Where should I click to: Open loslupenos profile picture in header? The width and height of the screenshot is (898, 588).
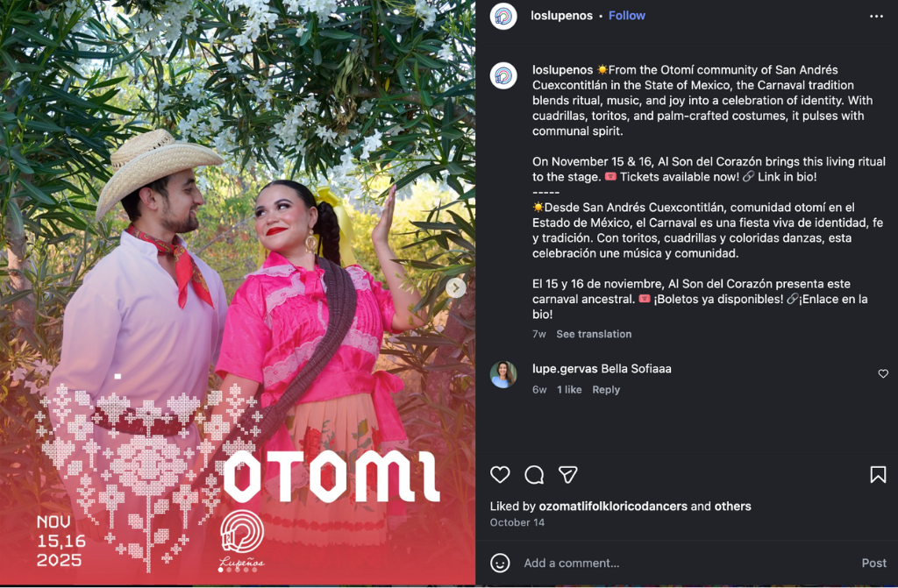(x=503, y=16)
